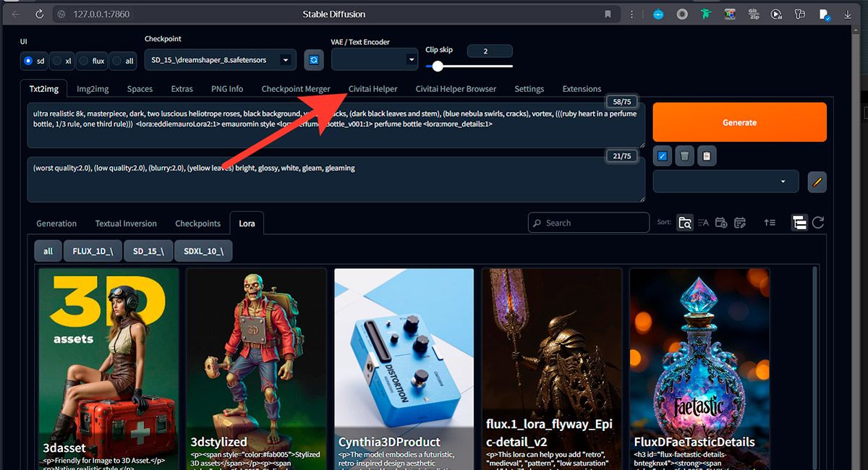This screenshot has height=470, width=868.
Task: Open the browser extensions puzzle icon
Action: (799, 14)
